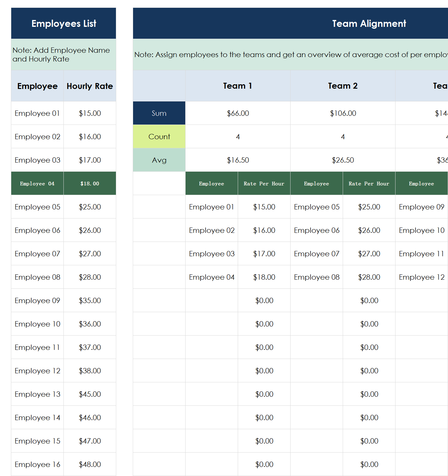The width and height of the screenshot is (448, 476).
Task: Select Employee 12 in Team 3 column
Action: [421, 277]
